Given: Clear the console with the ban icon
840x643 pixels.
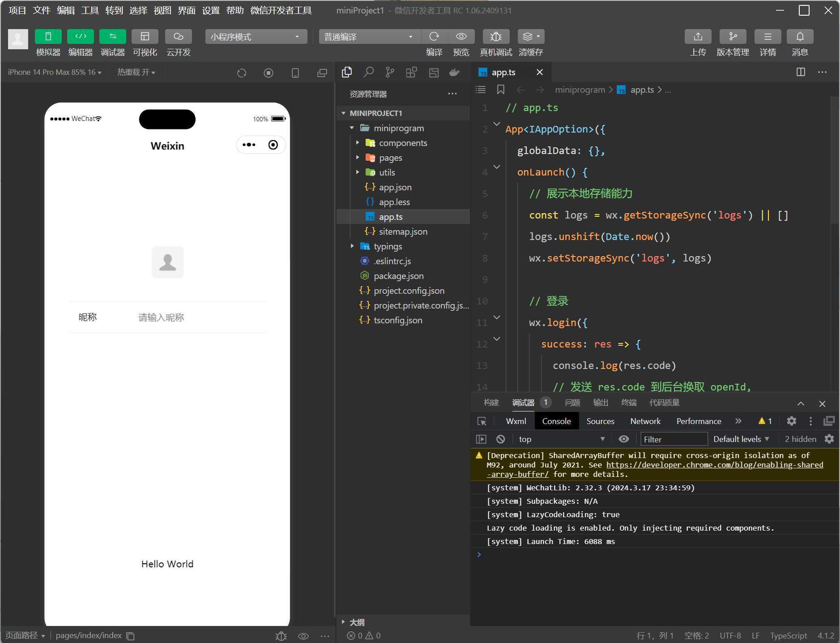Looking at the screenshot, I should point(501,439).
